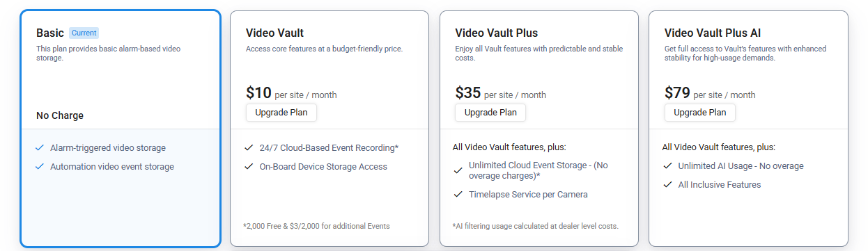Upgrade to the $10 Video Vault plan
Image resolution: width=868 pixels, height=251 pixels.
click(x=281, y=113)
